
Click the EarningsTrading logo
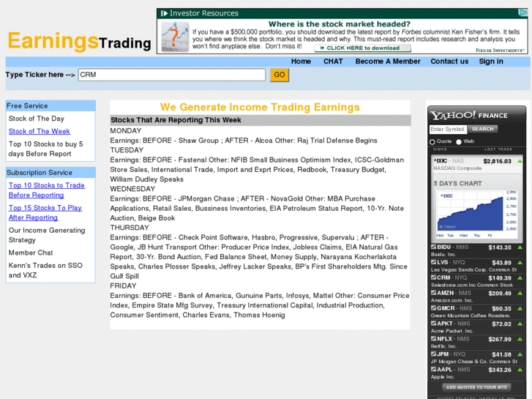point(79,41)
